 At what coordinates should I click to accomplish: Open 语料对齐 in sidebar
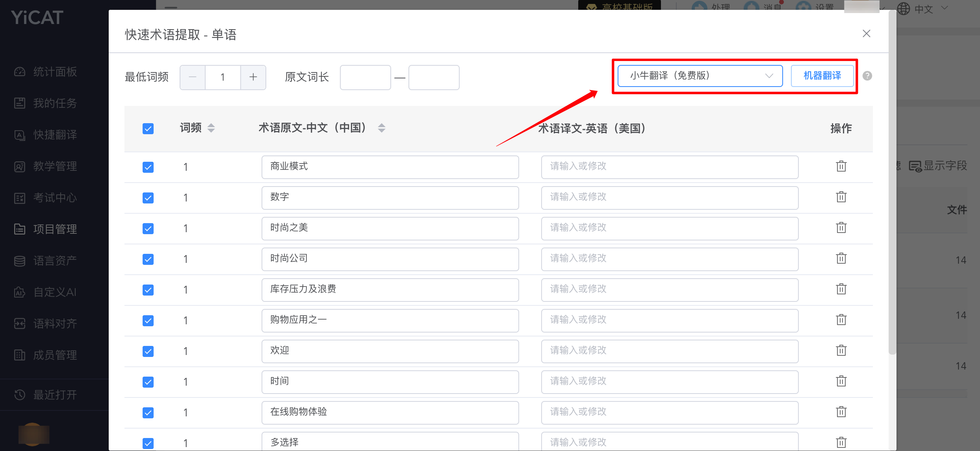point(46,323)
